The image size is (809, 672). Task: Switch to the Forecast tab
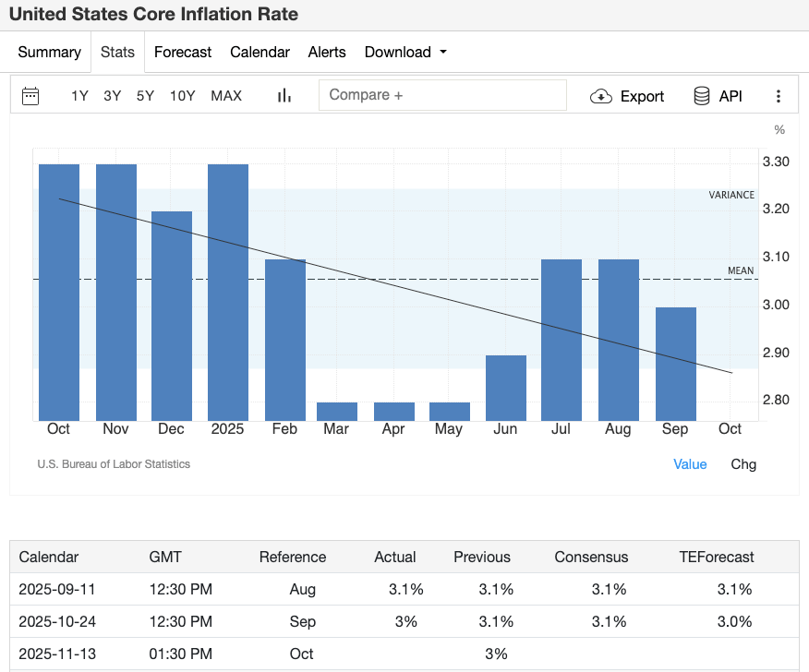point(183,53)
